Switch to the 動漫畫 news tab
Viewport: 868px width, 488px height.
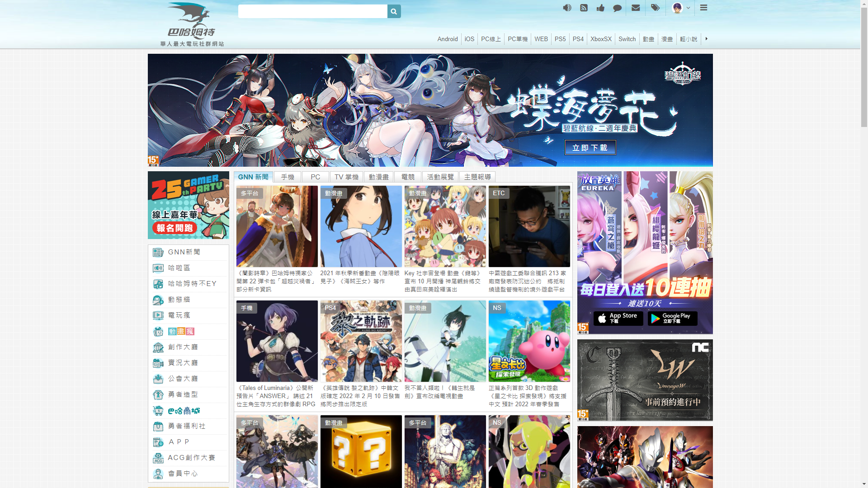point(378,177)
